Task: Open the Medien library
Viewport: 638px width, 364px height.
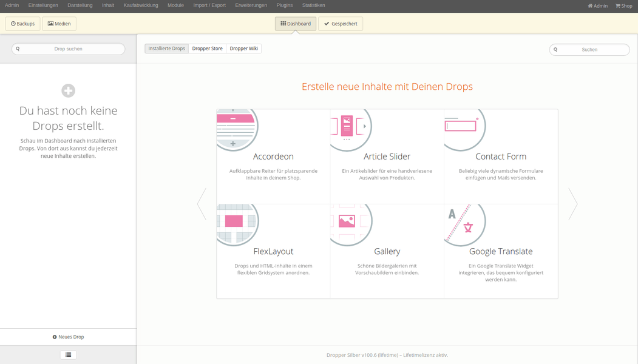Action: point(59,24)
